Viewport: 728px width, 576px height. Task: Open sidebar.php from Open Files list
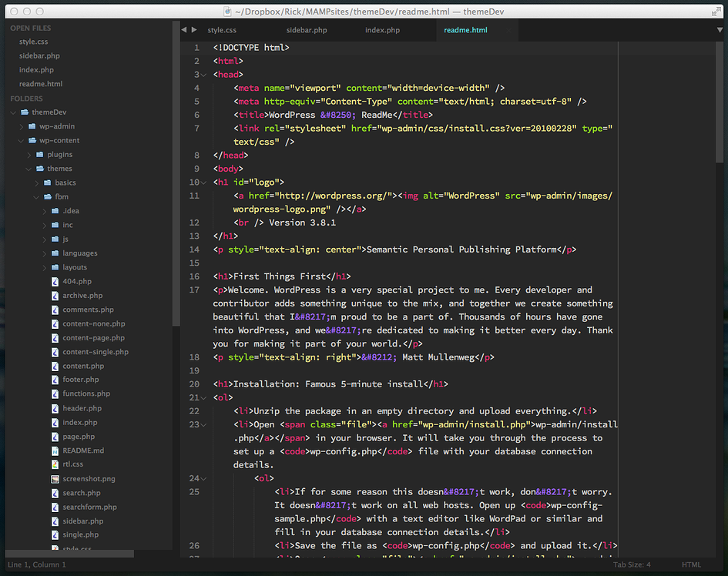click(x=39, y=55)
